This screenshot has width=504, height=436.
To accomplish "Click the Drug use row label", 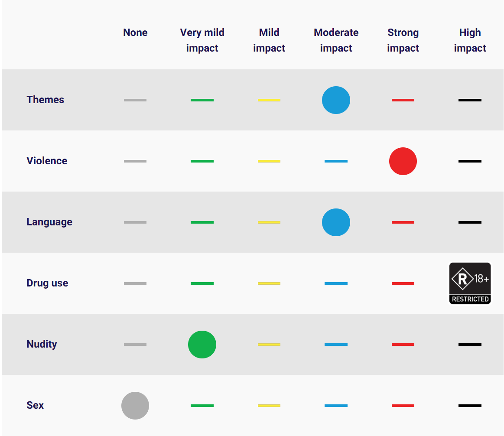I will (47, 283).
